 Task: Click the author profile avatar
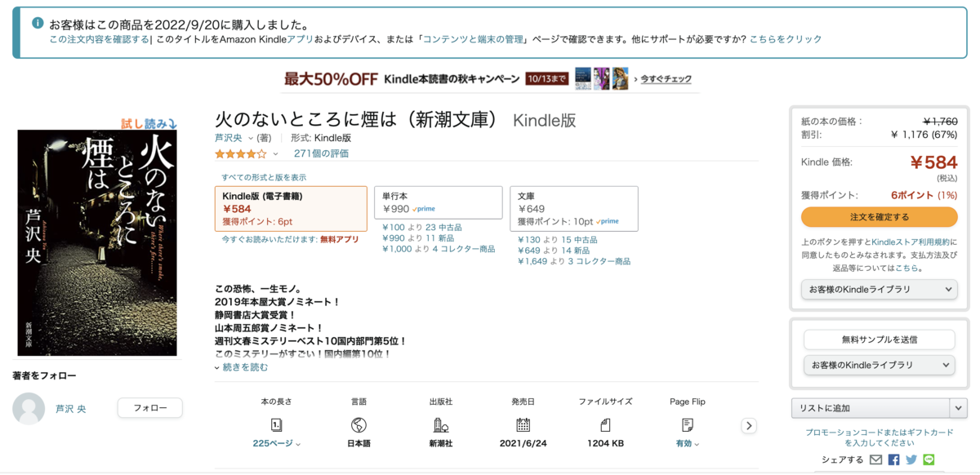pyautogui.click(x=29, y=409)
